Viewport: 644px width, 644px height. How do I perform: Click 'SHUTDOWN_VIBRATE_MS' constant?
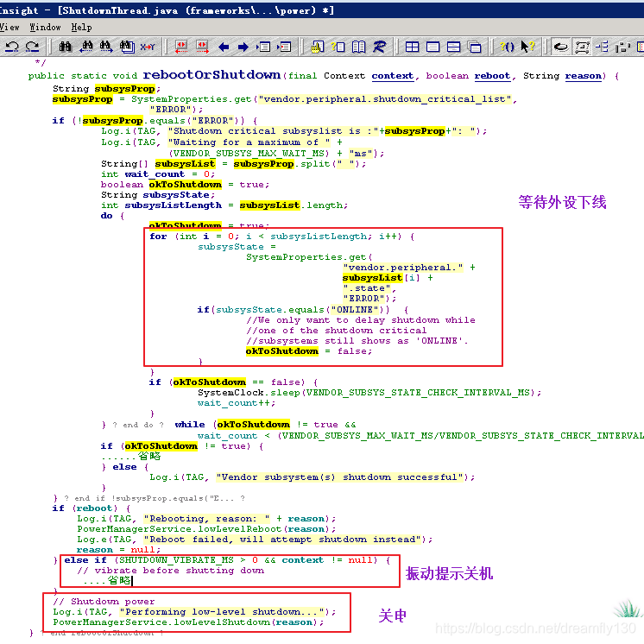[176, 560]
